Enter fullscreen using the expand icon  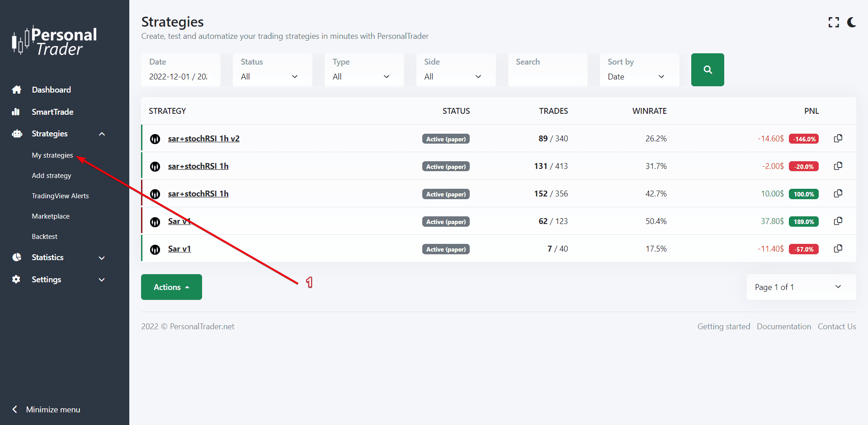pyautogui.click(x=833, y=22)
